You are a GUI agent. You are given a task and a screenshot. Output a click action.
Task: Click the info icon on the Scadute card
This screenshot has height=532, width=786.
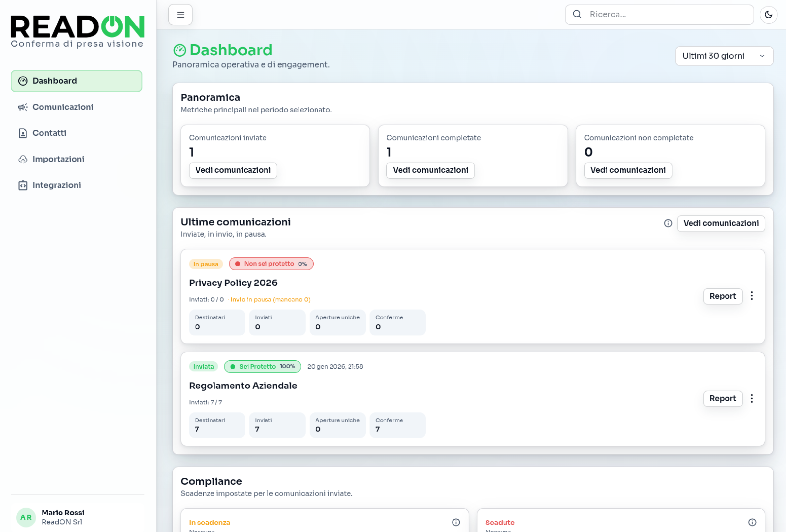point(753,522)
